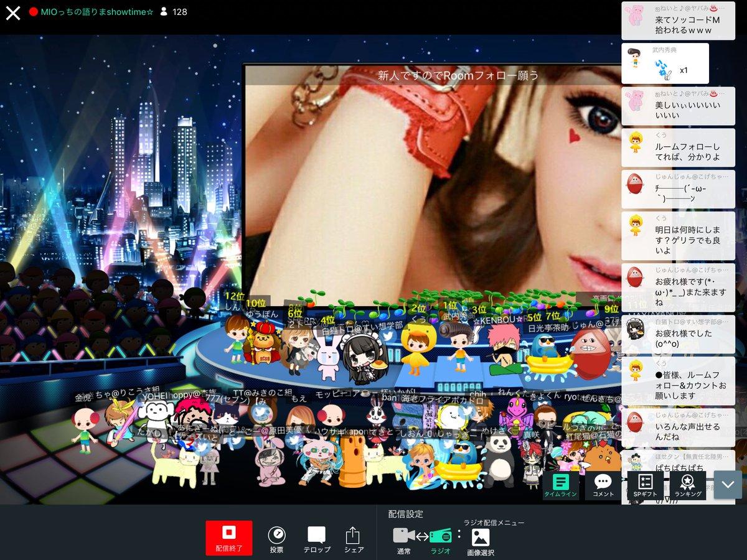This screenshot has height=560, width=747.
Task: Switch to the タイムライン tab
Action: pyautogui.click(x=561, y=485)
